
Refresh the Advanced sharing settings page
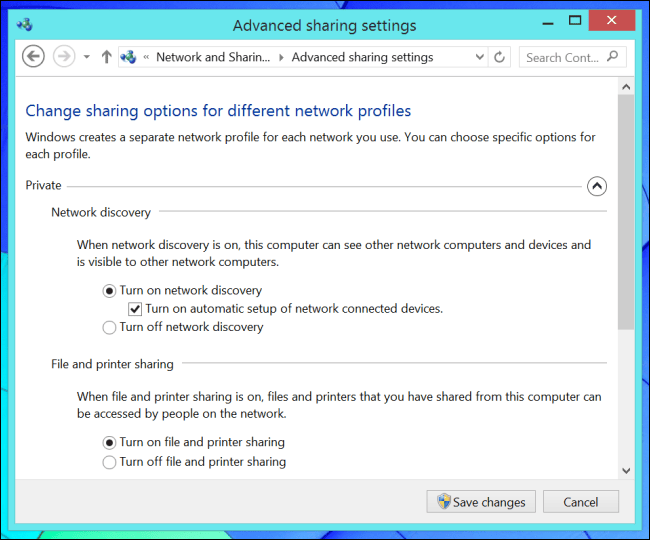pyautogui.click(x=500, y=57)
